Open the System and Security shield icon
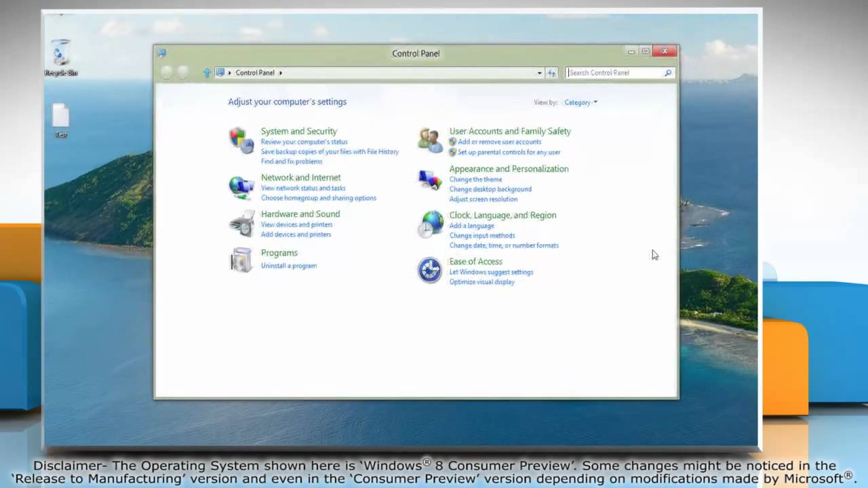 (241, 140)
